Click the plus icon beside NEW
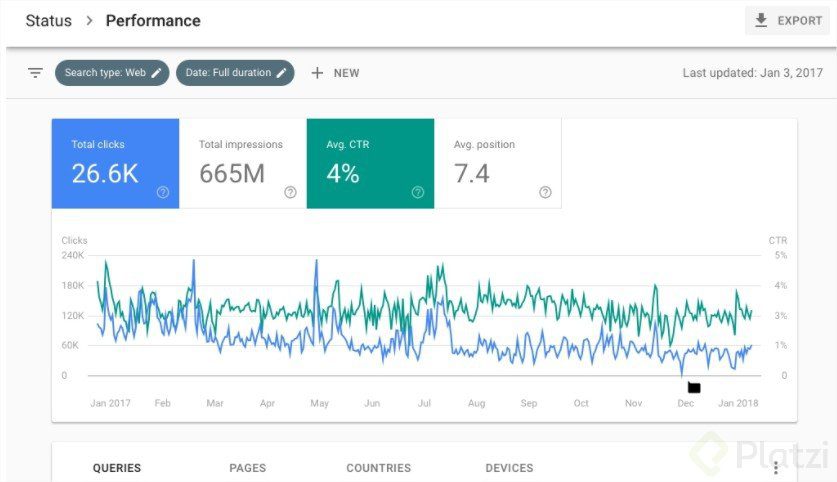Image resolution: width=837 pixels, height=482 pixels. [317, 73]
